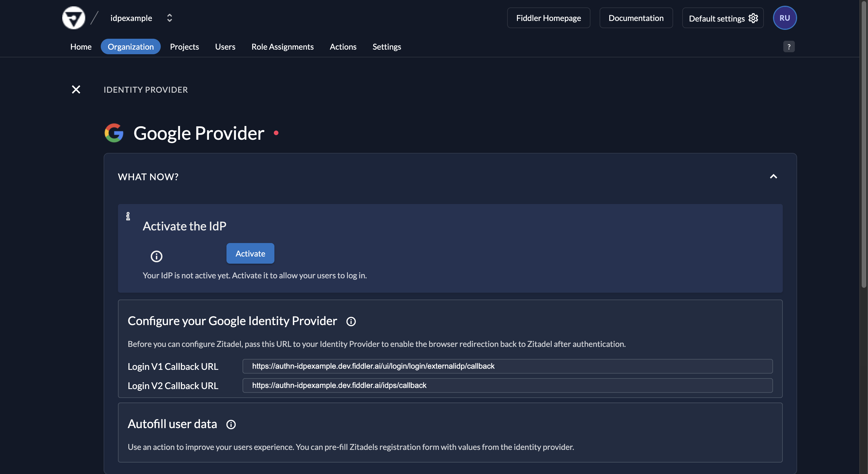Click the Google logo icon
Viewport: 868px width, 474px height.
[114, 133]
